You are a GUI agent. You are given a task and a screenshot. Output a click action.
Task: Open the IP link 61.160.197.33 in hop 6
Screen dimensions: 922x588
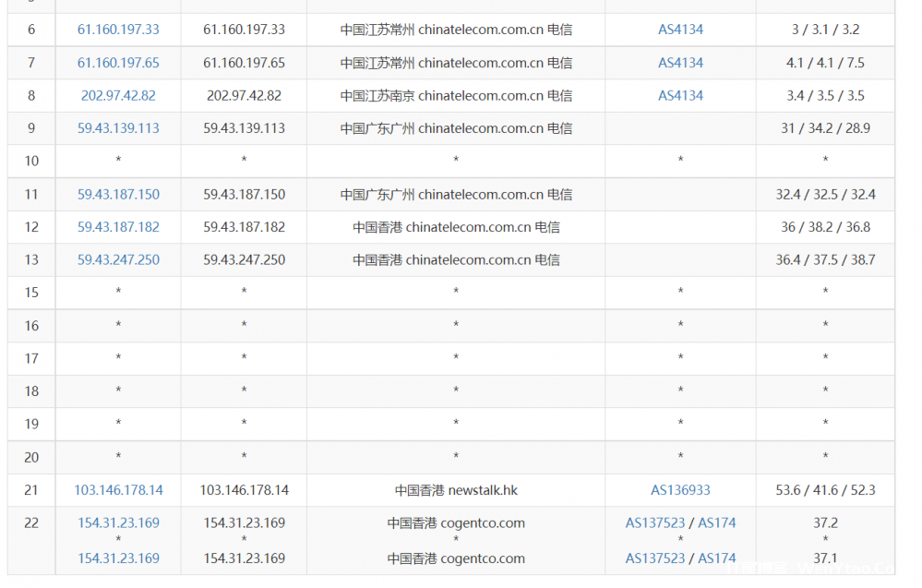click(117, 29)
